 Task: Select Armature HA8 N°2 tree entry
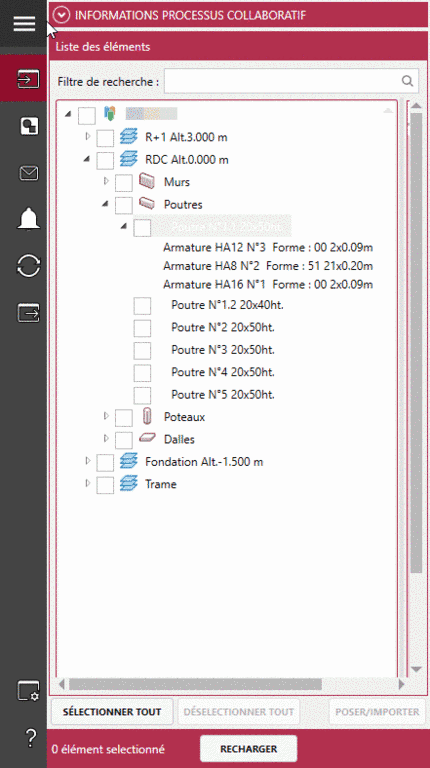268,266
